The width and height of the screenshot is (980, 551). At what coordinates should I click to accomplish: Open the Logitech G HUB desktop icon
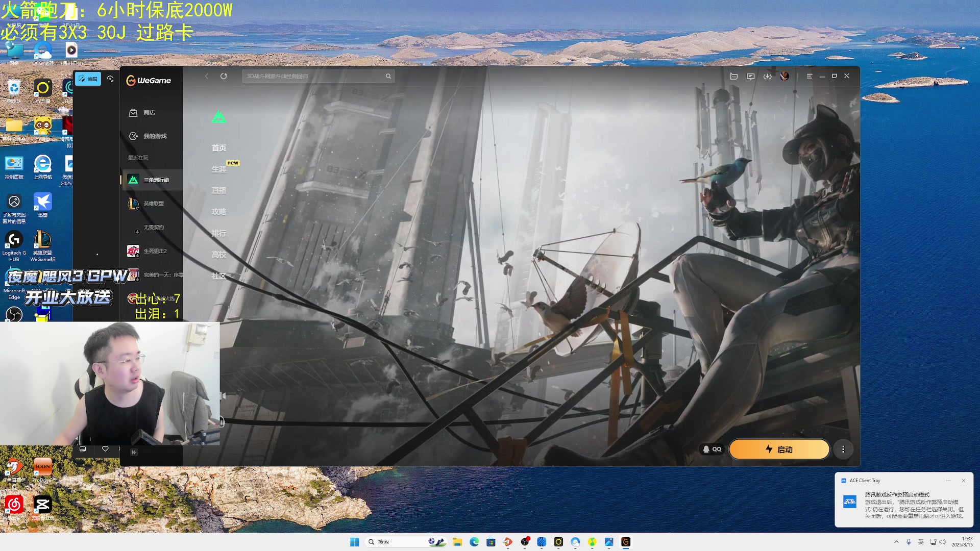[14, 246]
